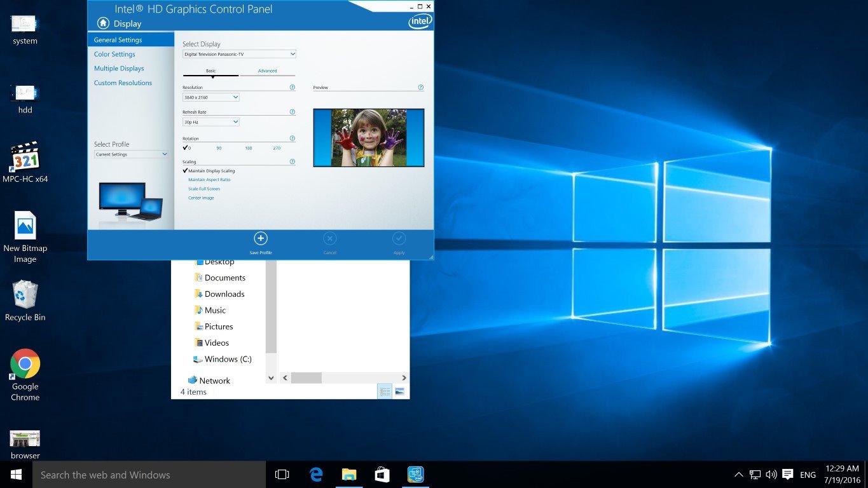The image size is (868, 488).
Task: Open the Store from taskbar
Action: point(382,475)
